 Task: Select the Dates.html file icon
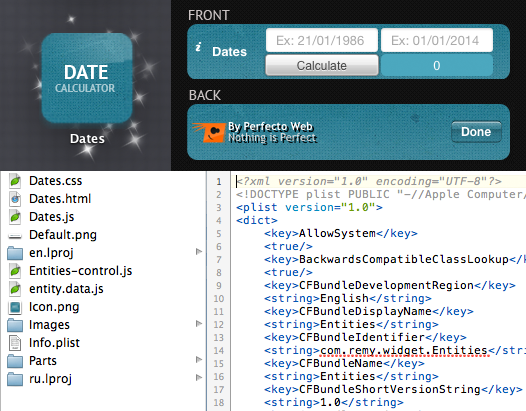[x=15, y=199]
